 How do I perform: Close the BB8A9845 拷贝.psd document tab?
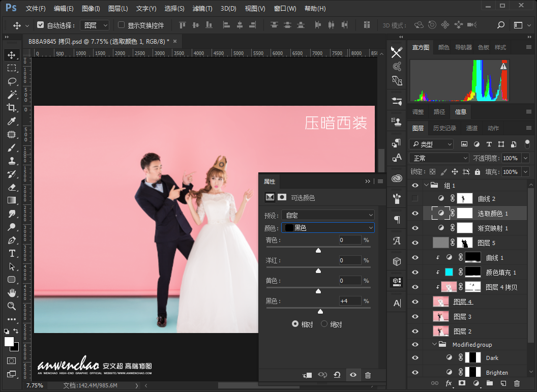click(x=175, y=41)
